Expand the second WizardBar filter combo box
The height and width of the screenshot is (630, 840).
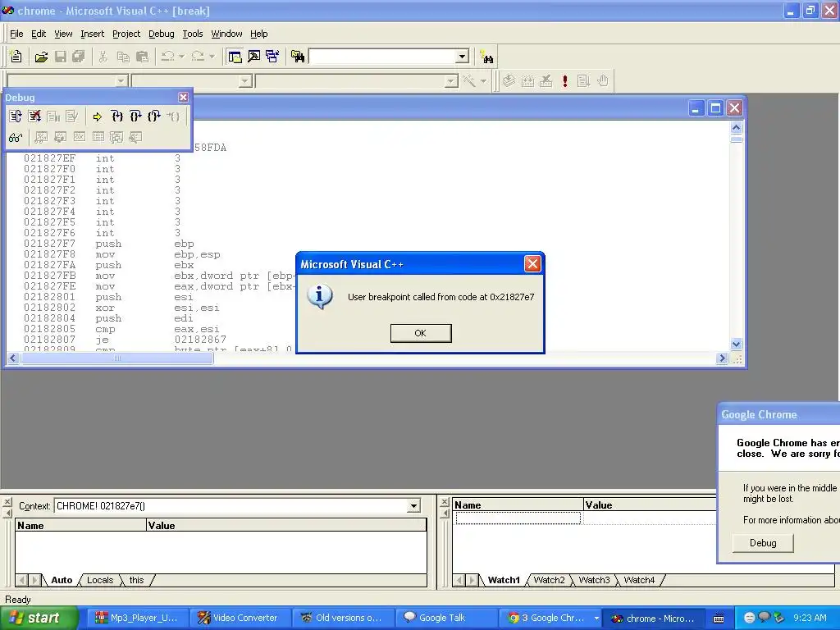(x=245, y=81)
